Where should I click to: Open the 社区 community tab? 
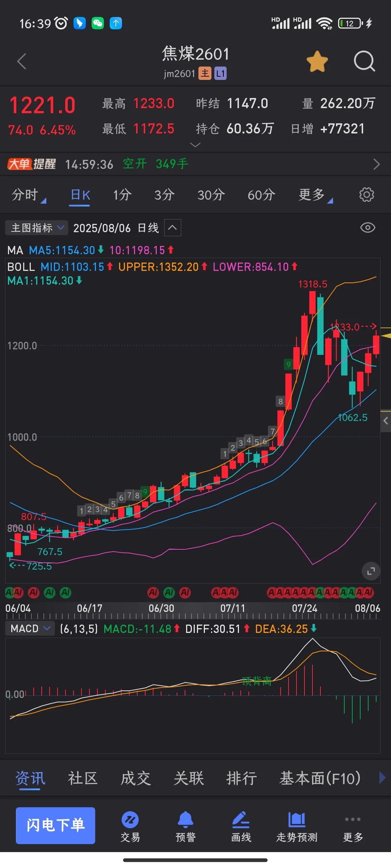pyautogui.click(x=83, y=778)
